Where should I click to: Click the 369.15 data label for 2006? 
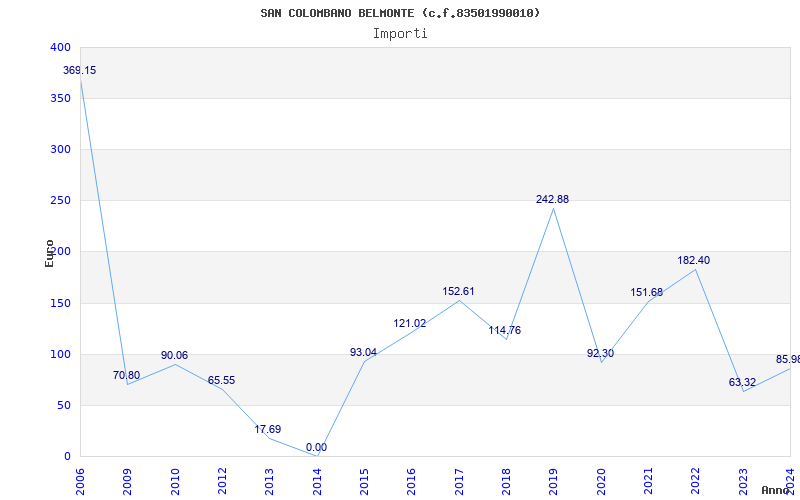tap(80, 70)
